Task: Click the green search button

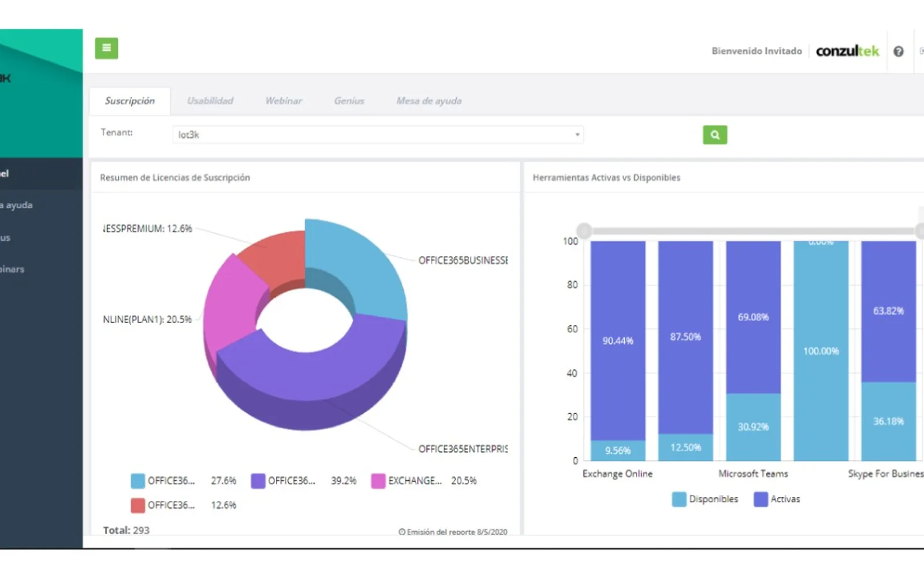Action: tap(715, 135)
